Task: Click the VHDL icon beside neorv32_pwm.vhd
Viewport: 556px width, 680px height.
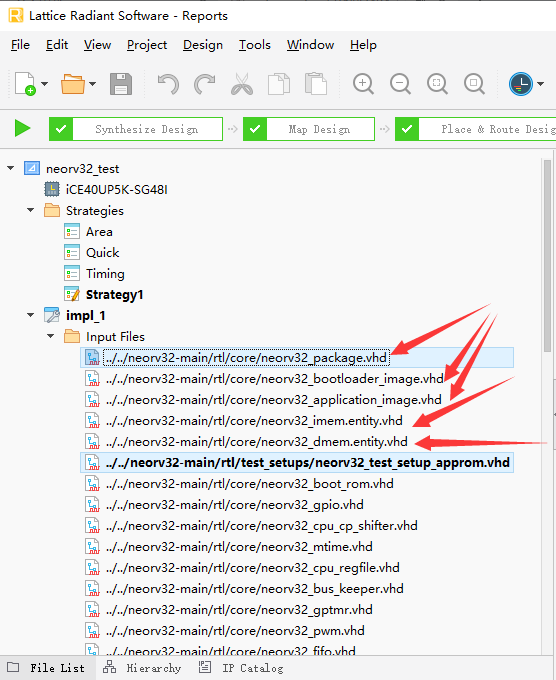Action: click(92, 631)
